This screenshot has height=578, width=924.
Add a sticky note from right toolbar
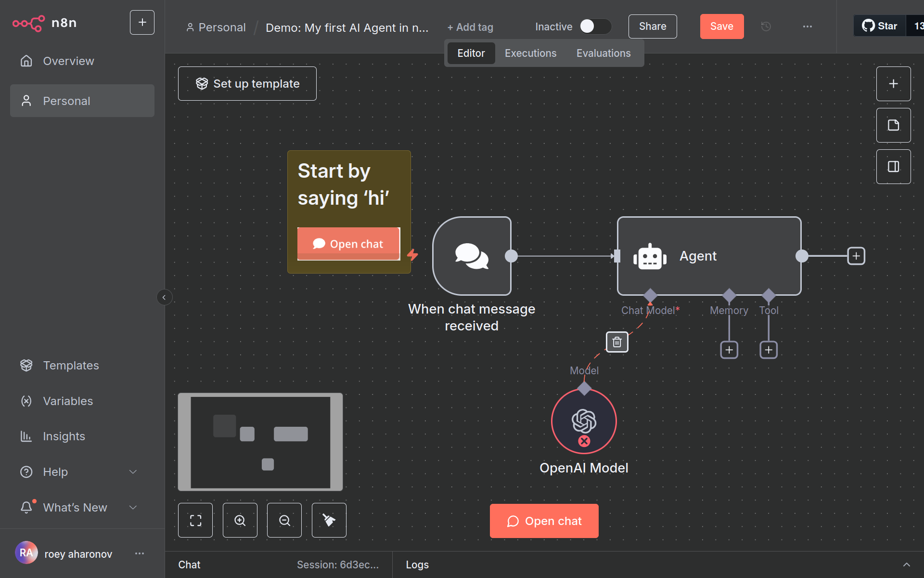click(x=893, y=125)
